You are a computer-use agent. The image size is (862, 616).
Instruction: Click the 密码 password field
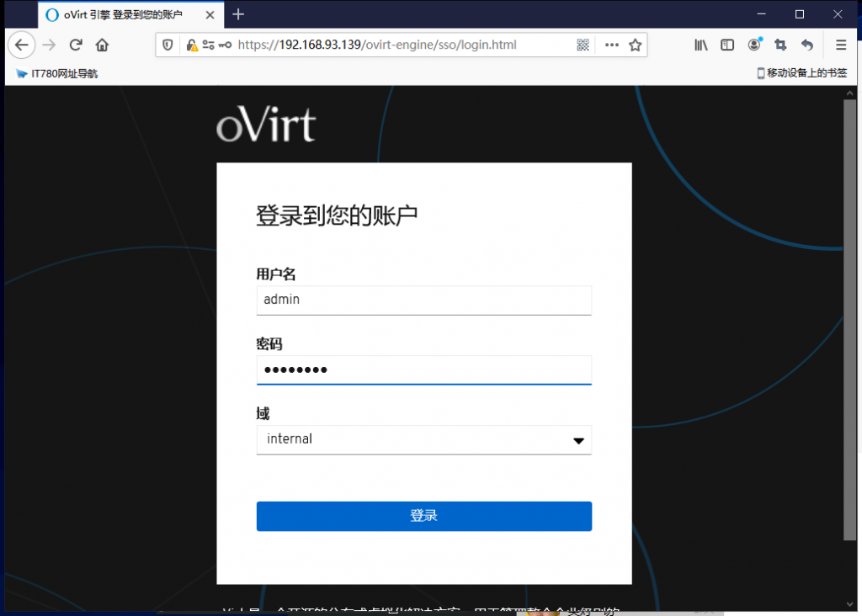tap(424, 369)
